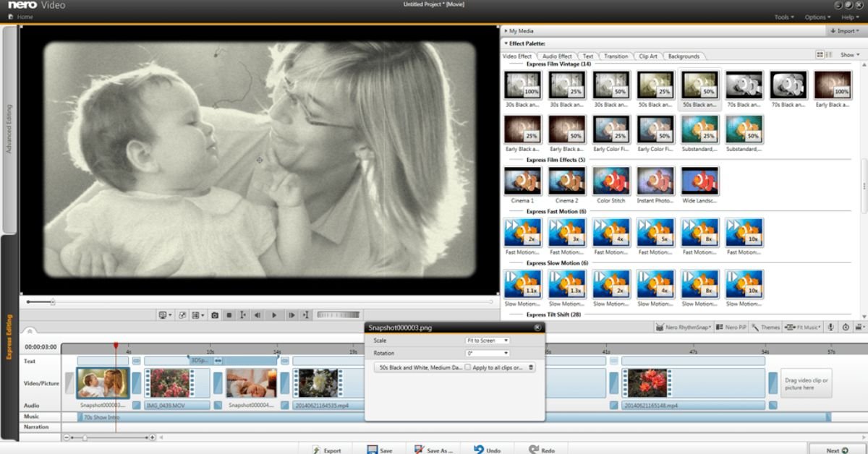
Task: Check Apply to all clips checkbox
Action: coord(468,367)
